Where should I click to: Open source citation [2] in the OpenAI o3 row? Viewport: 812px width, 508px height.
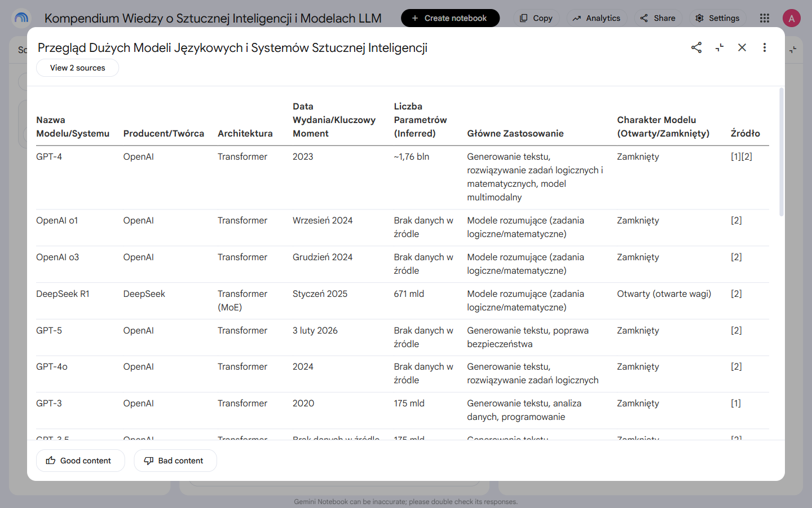coord(736,257)
